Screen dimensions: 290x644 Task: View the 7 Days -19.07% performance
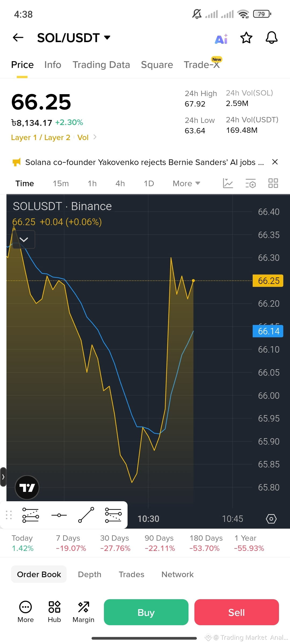coord(71,543)
